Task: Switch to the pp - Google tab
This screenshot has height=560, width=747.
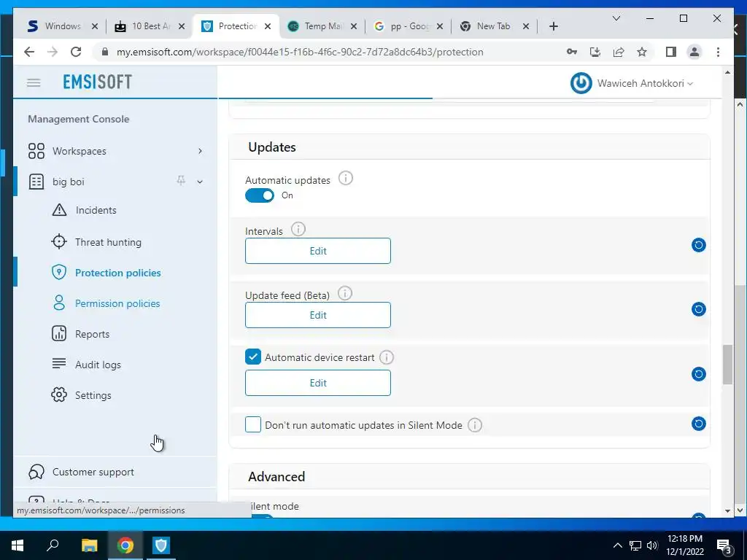Action: (x=409, y=26)
